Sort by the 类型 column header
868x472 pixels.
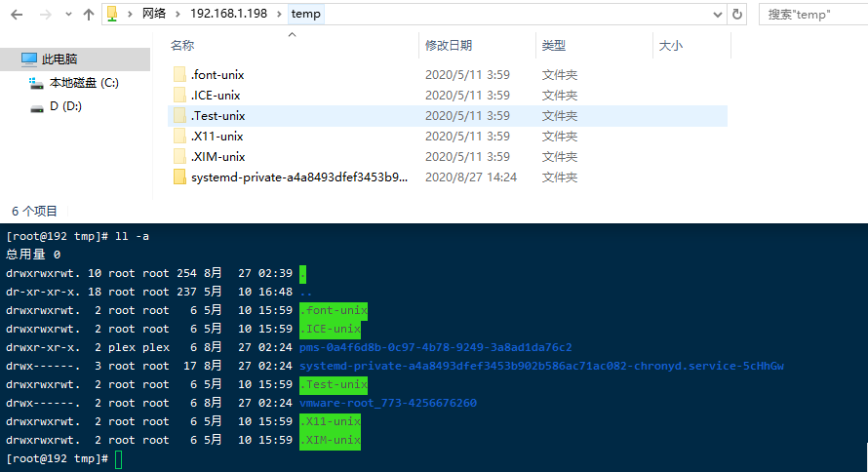tap(554, 46)
